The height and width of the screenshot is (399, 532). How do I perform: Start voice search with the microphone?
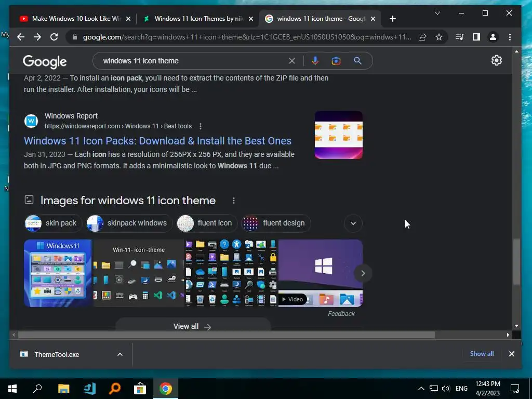315,61
